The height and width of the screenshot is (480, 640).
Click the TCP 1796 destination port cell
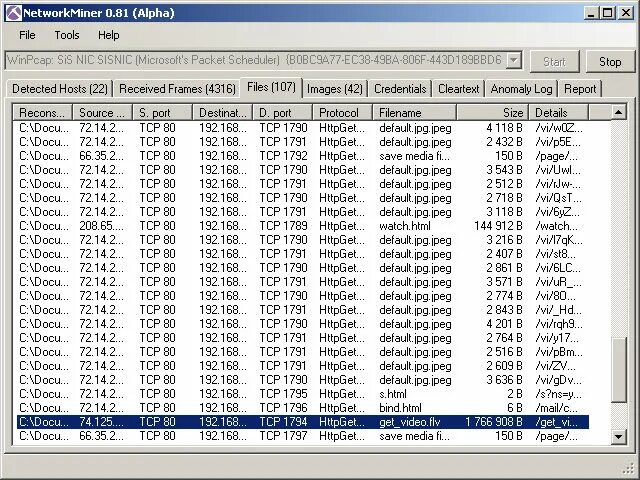click(283, 408)
